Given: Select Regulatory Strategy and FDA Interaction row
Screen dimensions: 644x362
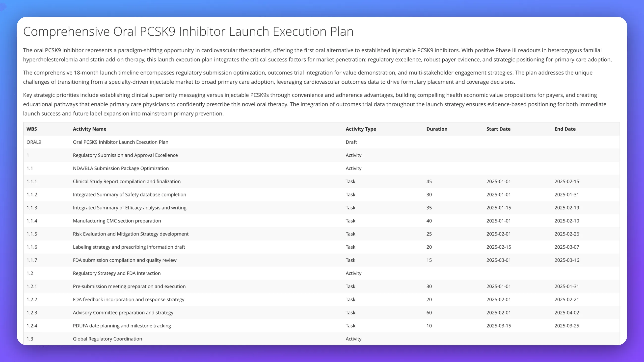Looking at the screenshot, I should pyautogui.click(x=116, y=273).
